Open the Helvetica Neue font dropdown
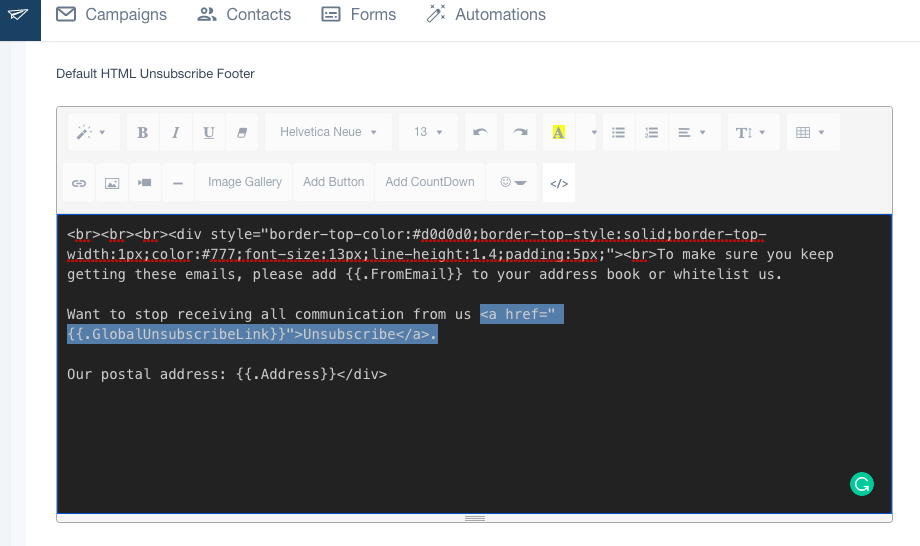Viewport: 920px width, 546px height. (x=329, y=132)
